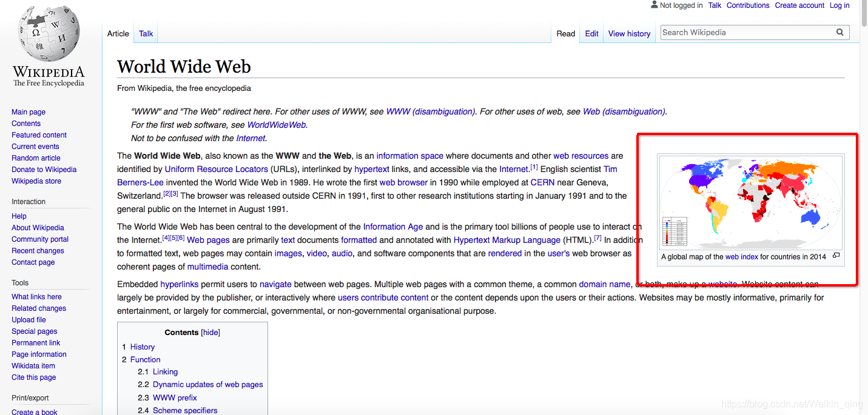The height and width of the screenshot is (415, 868).
Task: Click the search magnifier icon
Action: coord(840,33)
